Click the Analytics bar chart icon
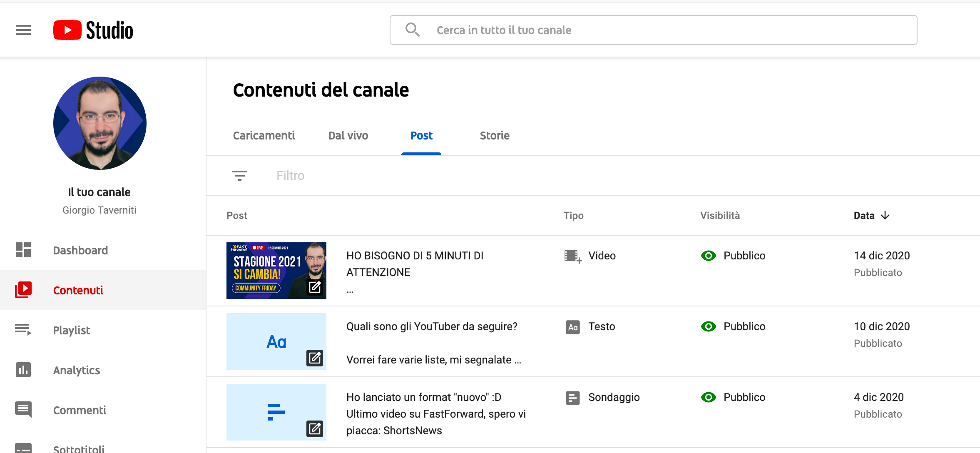Viewport: 980px width, 453px height. tap(23, 370)
